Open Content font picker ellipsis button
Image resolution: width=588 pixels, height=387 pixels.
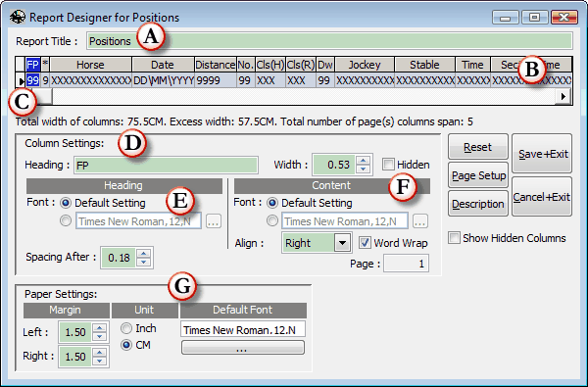pyautogui.click(x=420, y=221)
